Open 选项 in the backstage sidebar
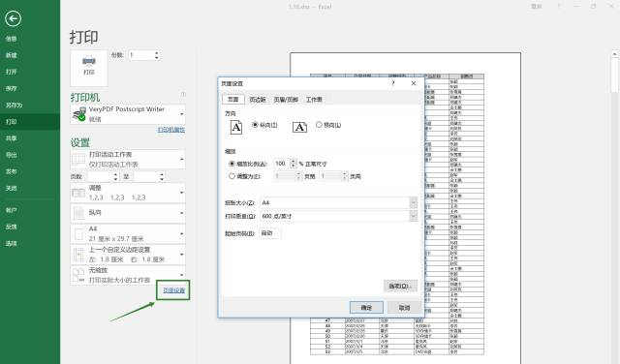Screen dimensions: 620x364 click(x=30, y=243)
